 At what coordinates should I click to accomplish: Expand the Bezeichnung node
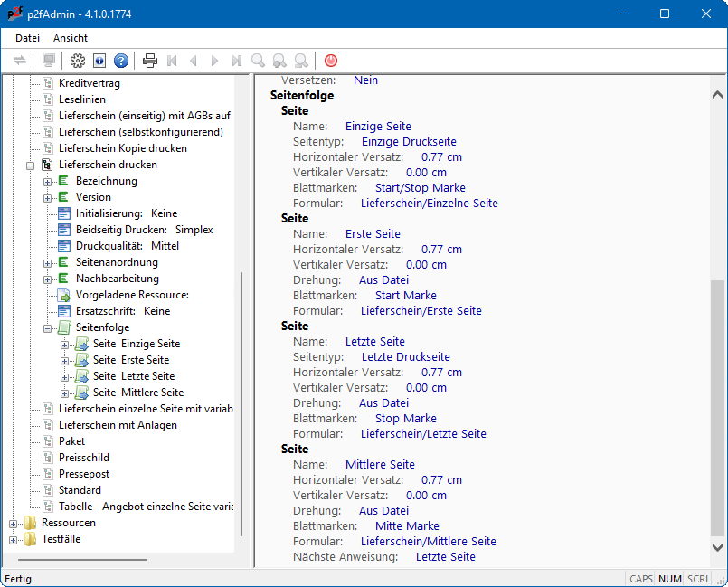tap(47, 182)
